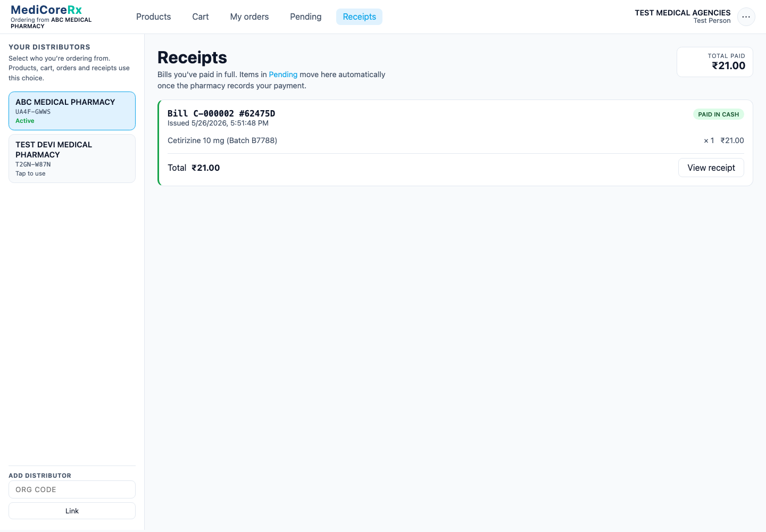This screenshot has width=766, height=532.
Task: Click TEST MEDICAL AGENCIES account name
Action: click(682, 13)
